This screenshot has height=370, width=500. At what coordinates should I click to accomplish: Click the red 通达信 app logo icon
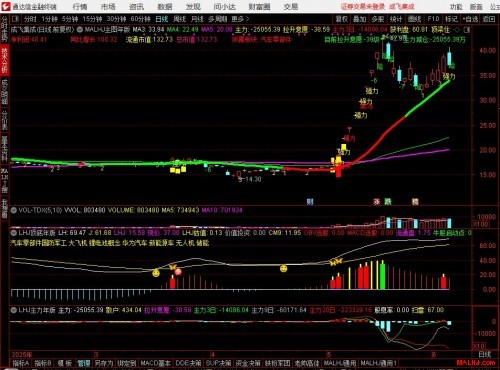[6, 6]
